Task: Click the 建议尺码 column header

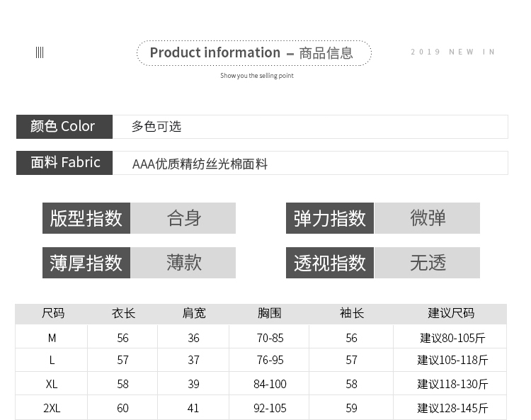Action: pos(451,313)
